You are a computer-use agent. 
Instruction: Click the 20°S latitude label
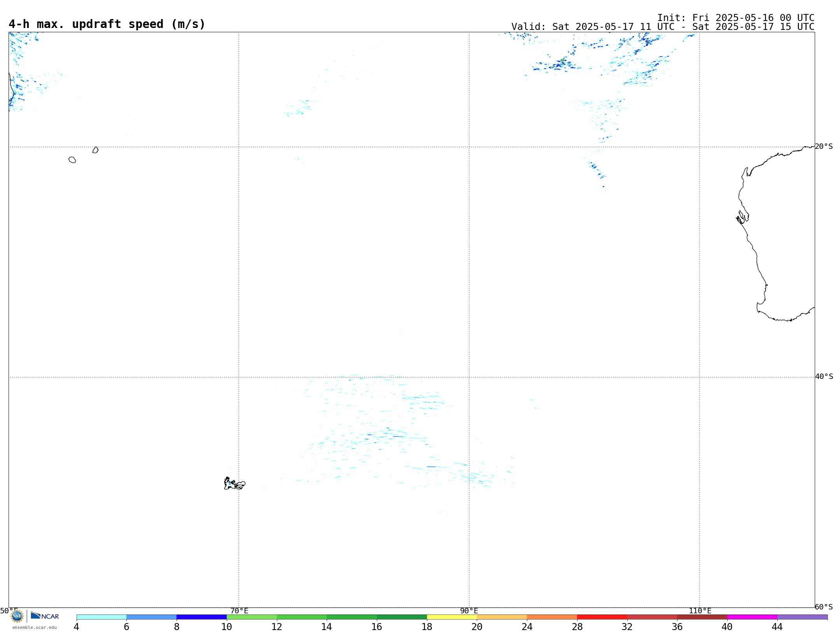point(824,147)
